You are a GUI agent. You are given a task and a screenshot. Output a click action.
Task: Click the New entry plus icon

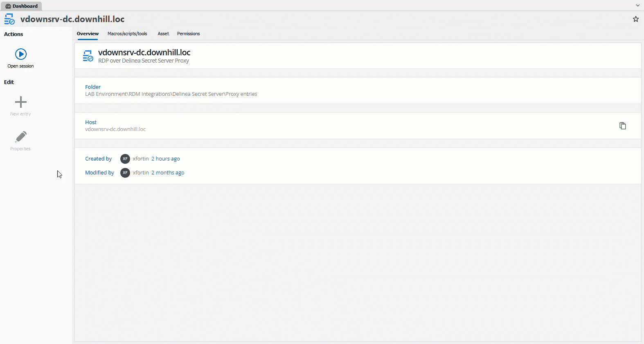[20, 102]
